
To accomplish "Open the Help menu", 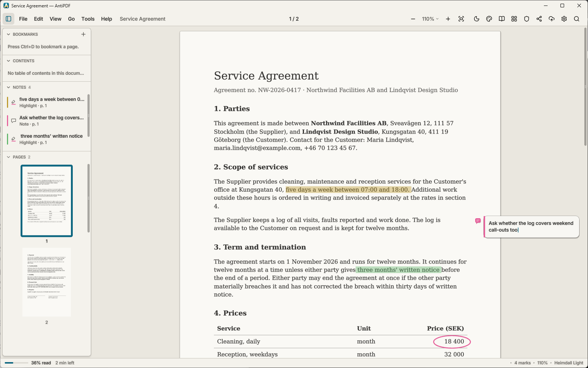I will (107, 19).
